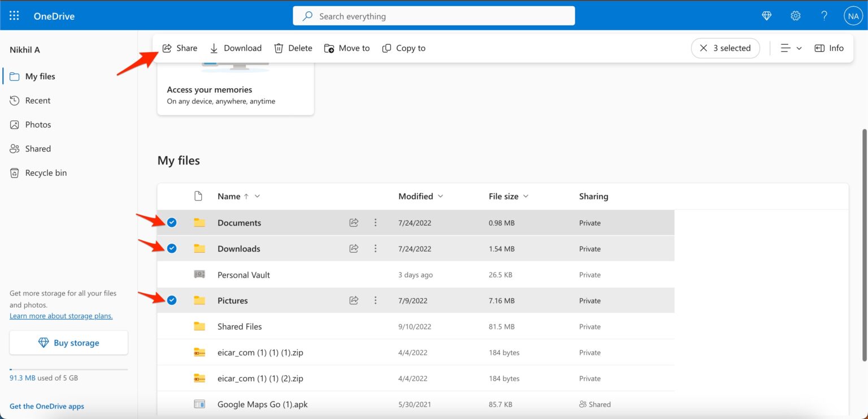Click the Search everything field
Screen dimensions: 868x419
[433, 16]
